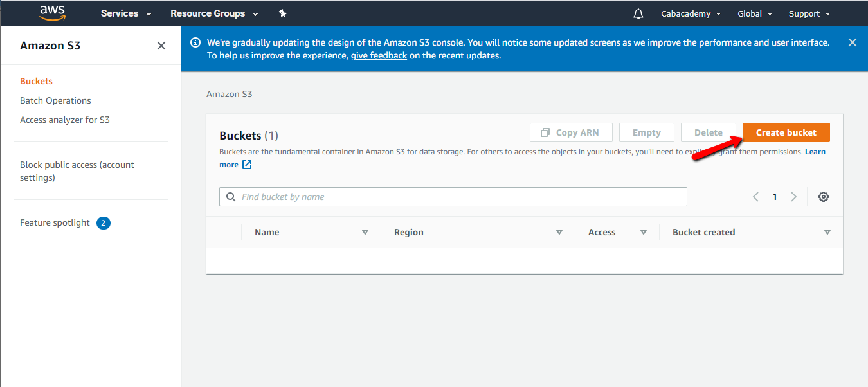Viewport: 868px width, 387px height.
Task: Select Buckets in the sidebar
Action: point(36,81)
